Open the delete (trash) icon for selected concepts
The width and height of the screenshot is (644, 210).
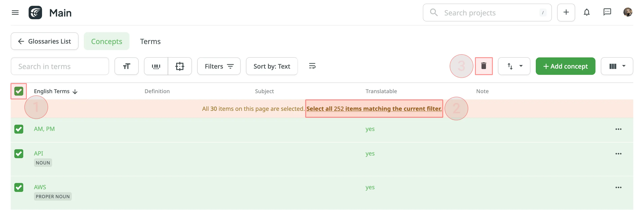tap(483, 66)
